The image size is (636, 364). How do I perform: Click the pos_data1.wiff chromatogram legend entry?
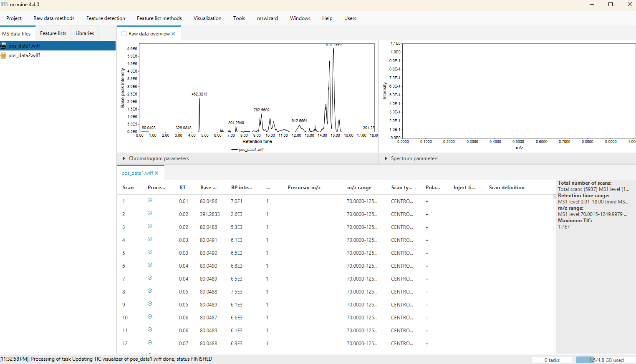[x=247, y=150]
